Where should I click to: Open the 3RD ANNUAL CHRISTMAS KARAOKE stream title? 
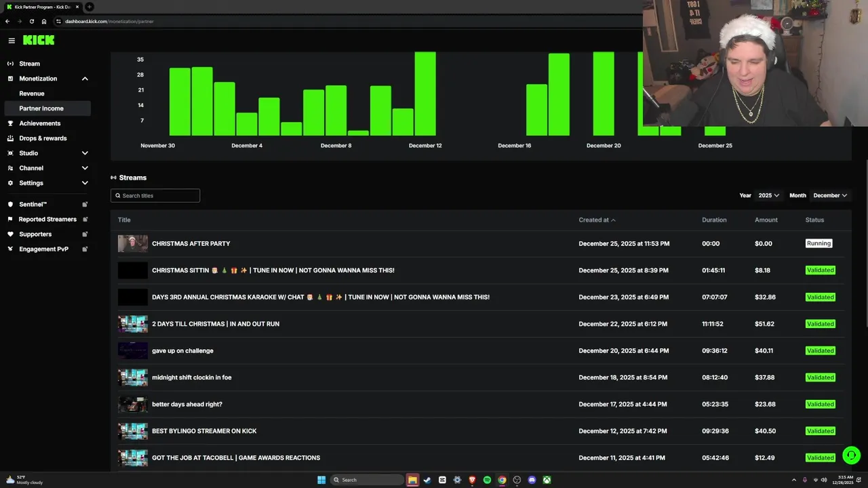(321, 297)
